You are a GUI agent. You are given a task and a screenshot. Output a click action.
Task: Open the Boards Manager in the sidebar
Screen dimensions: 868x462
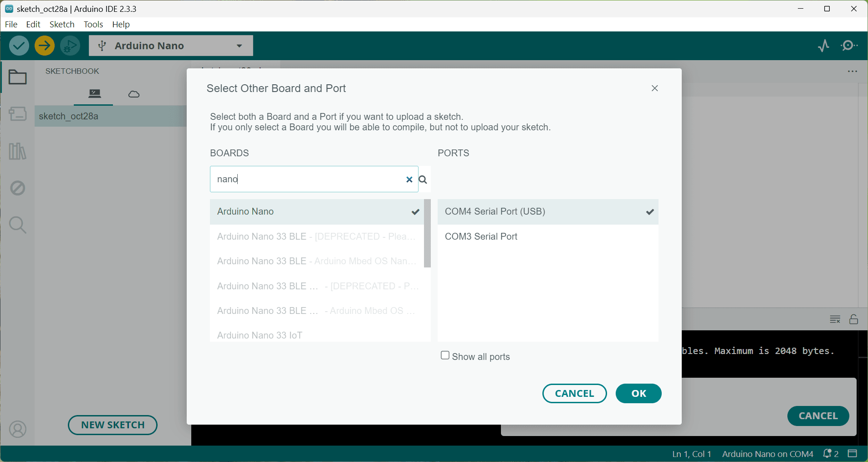[x=18, y=114]
